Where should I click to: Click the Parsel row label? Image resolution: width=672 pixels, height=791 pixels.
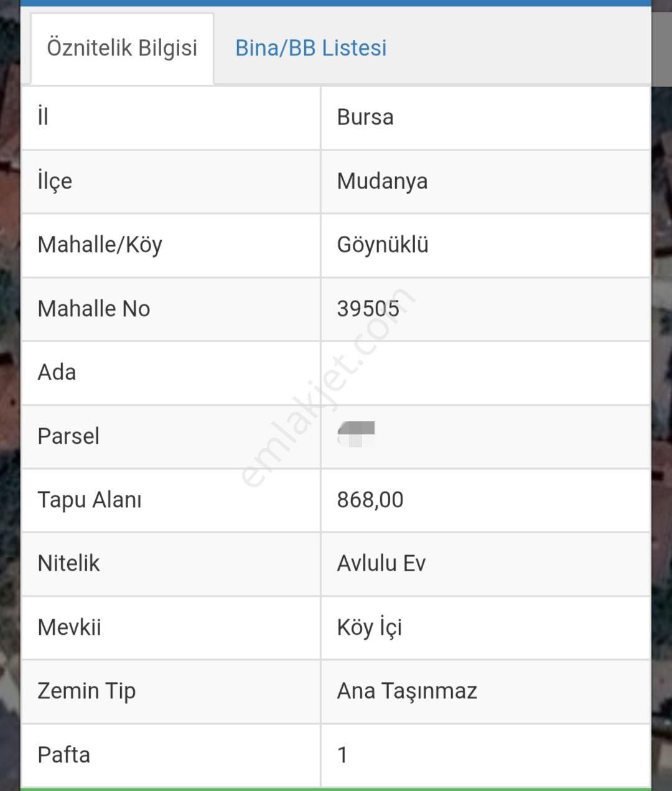[x=68, y=436]
